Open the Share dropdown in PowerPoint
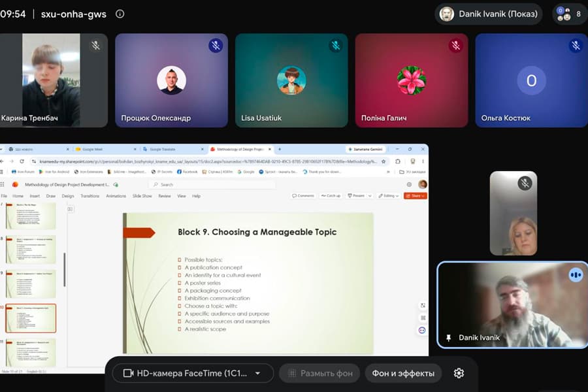Screen dimensions: 588x392 pyautogui.click(x=416, y=196)
